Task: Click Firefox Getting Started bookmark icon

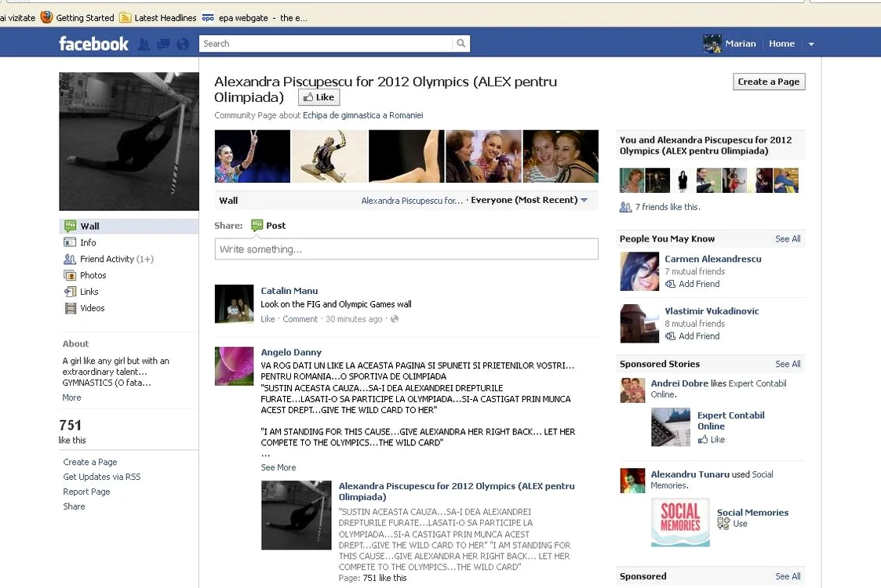Action: pyautogui.click(x=46, y=16)
